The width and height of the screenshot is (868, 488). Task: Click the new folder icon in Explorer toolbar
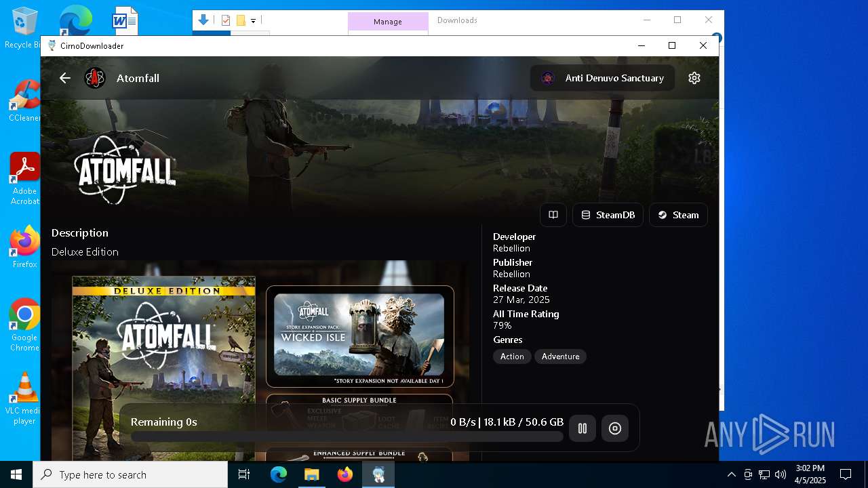coord(241,20)
